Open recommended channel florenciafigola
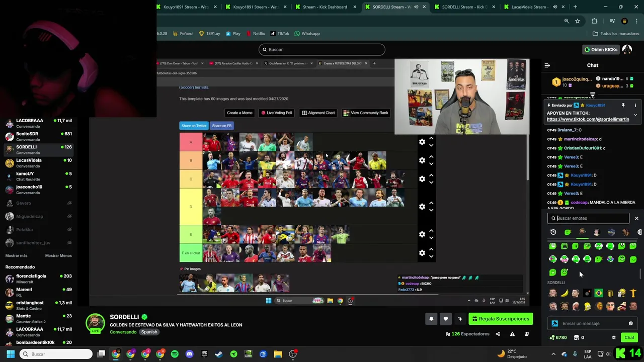The height and width of the screenshot is (362, 644). coord(38,279)
